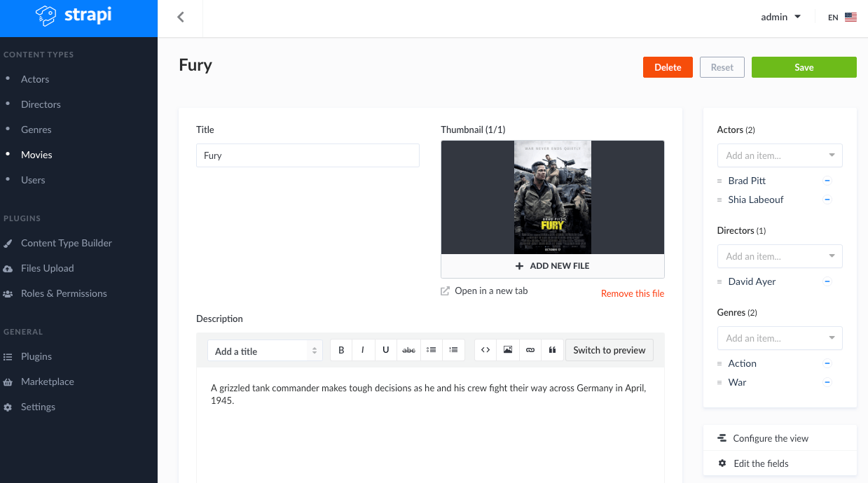This screenshot has height=483, width=868.
Task: Click the 'Remove this file' link
Action: (632, 293)
